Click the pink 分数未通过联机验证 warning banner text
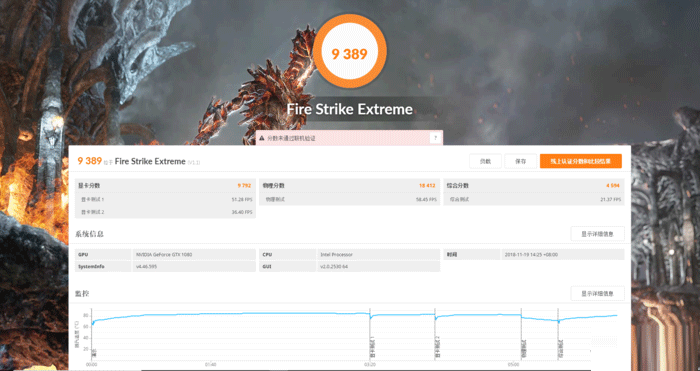Viewport: 700px width, 371px height. (292, 138)
